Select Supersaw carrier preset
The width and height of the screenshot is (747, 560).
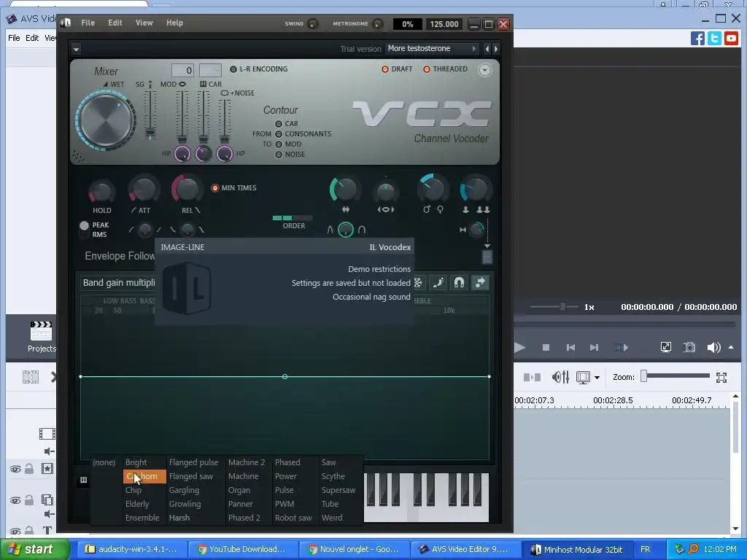click(x=338, y=490)
